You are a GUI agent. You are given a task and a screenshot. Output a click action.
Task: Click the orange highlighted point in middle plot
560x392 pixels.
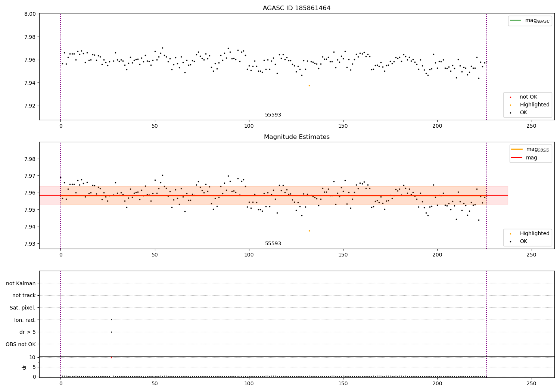[x=309, y=231]
